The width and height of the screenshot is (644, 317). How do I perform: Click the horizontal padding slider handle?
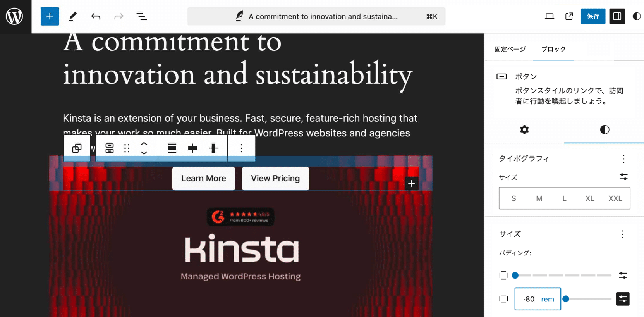[x=566, y=299]
